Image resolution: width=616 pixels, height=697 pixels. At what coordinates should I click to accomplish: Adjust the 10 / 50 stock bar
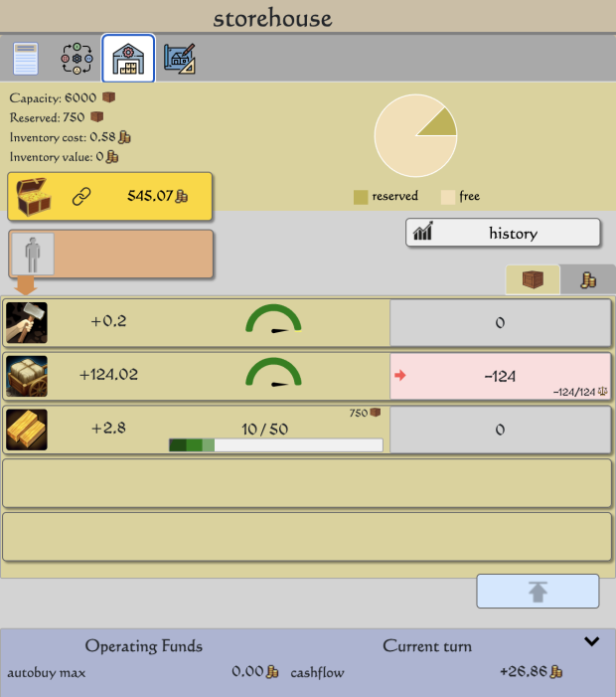pos(276,445)
